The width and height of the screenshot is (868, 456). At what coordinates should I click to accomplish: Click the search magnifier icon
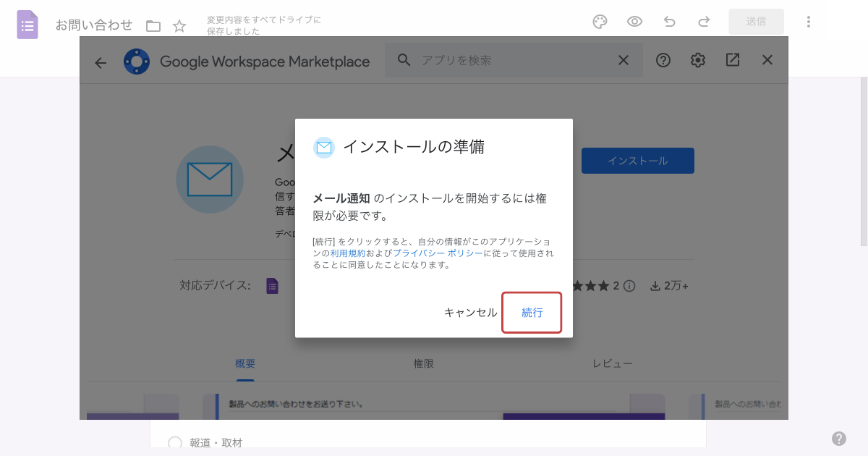[x=405, y=60]
